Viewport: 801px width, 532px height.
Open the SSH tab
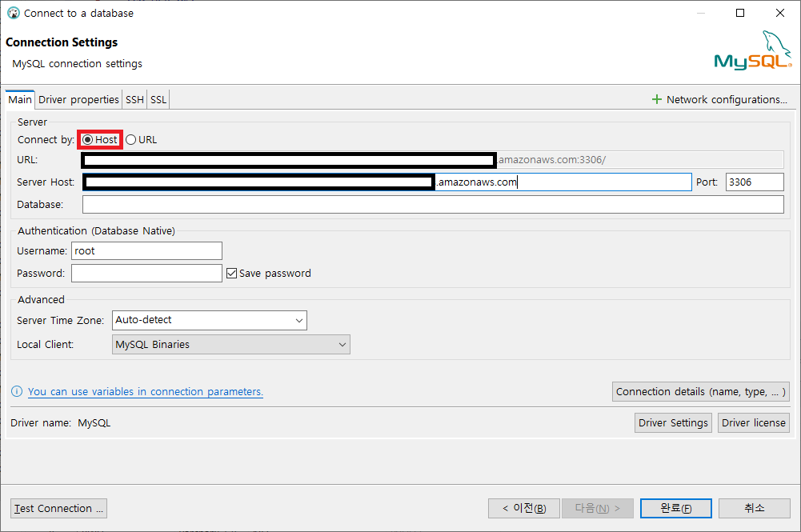point(135,99)
